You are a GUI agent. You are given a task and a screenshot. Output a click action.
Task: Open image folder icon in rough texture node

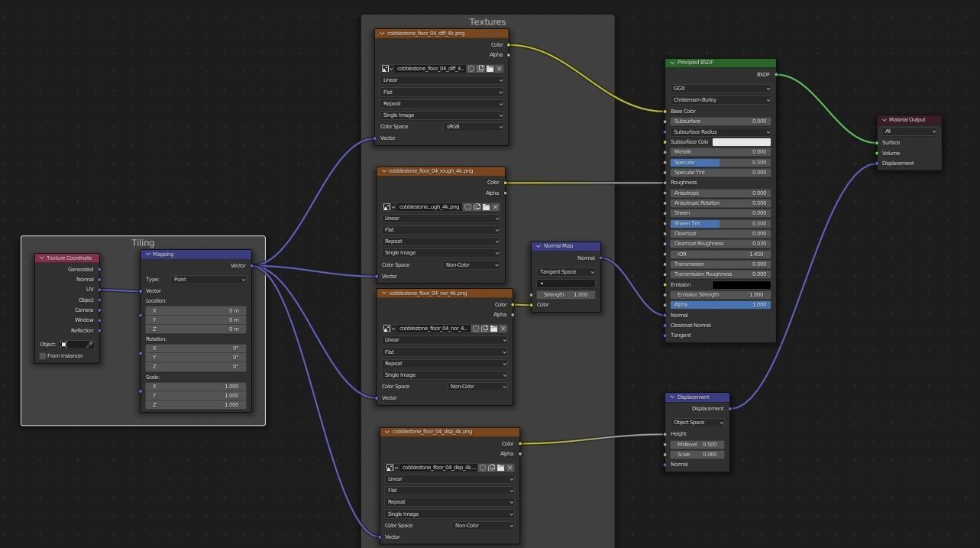click(x=486, y=207)
